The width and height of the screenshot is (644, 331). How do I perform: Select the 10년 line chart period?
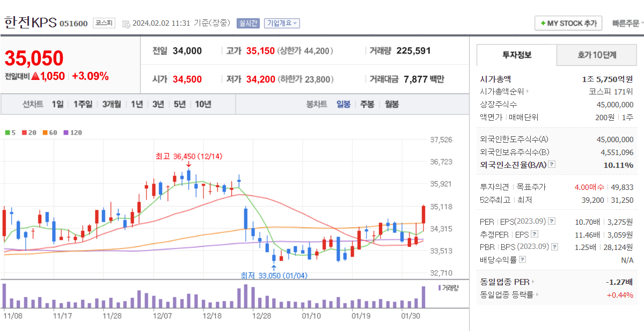click(x=203, y=104)
